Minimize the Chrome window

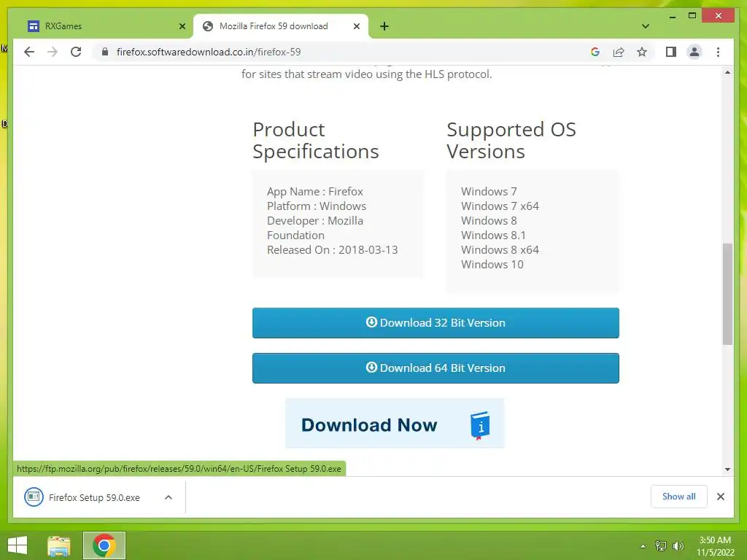point(672,16)
